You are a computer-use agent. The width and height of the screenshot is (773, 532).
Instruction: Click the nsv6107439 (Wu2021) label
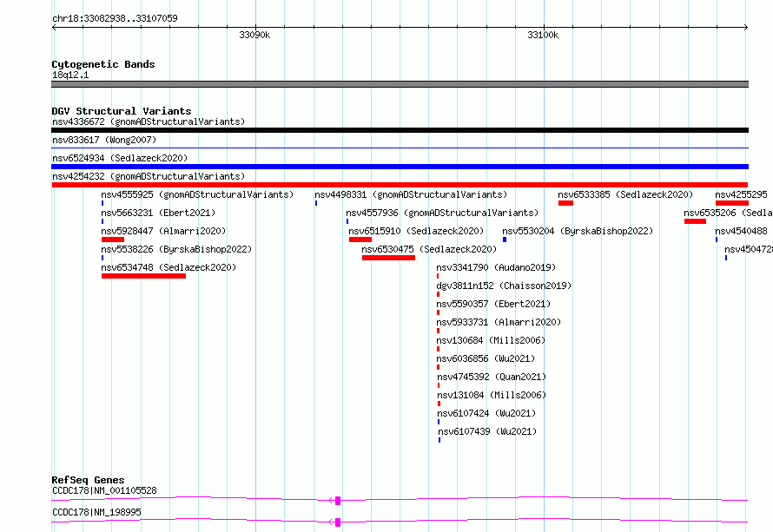(x=487, y=431)
